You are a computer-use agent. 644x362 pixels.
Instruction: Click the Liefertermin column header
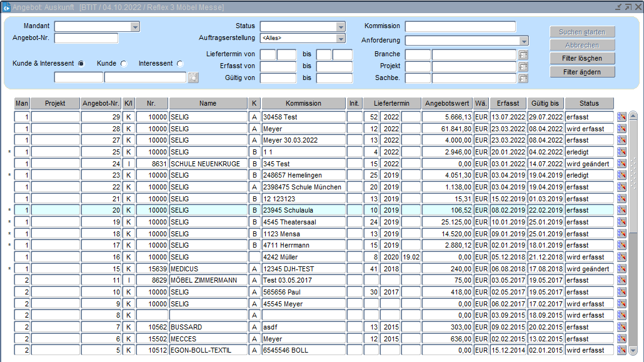coord(392,103)
